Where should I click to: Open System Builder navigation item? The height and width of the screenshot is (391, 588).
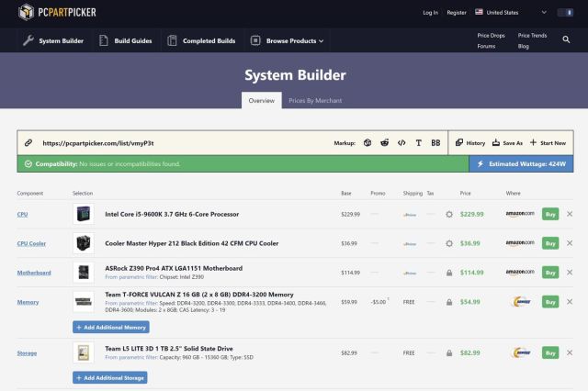click(53, 40)
